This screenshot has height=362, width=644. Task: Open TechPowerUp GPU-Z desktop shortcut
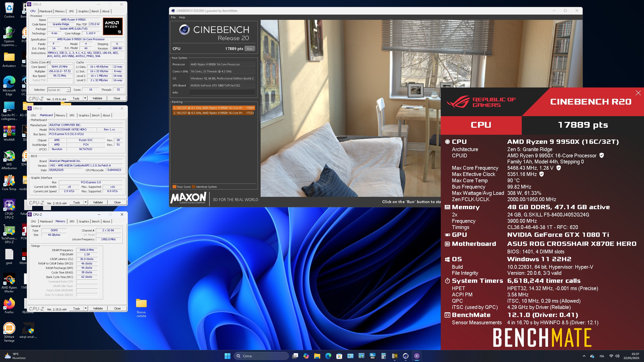coord(9,234)
